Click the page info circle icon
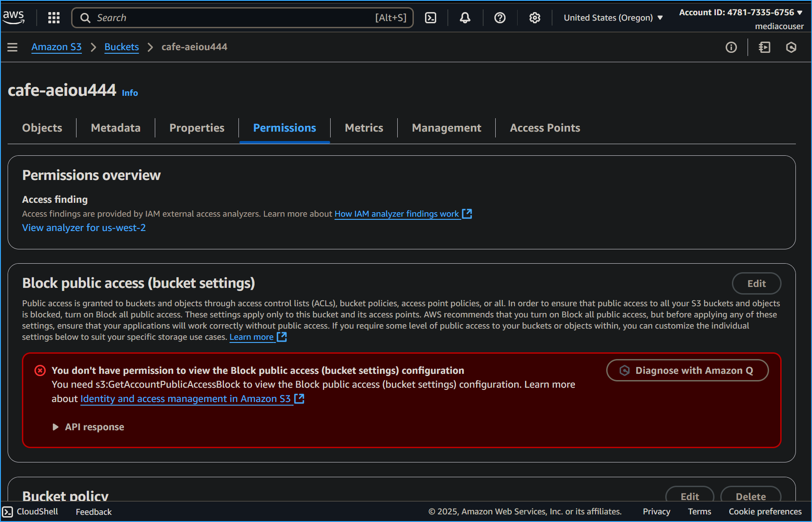812x522 pixels. click(x=731, y=47)
